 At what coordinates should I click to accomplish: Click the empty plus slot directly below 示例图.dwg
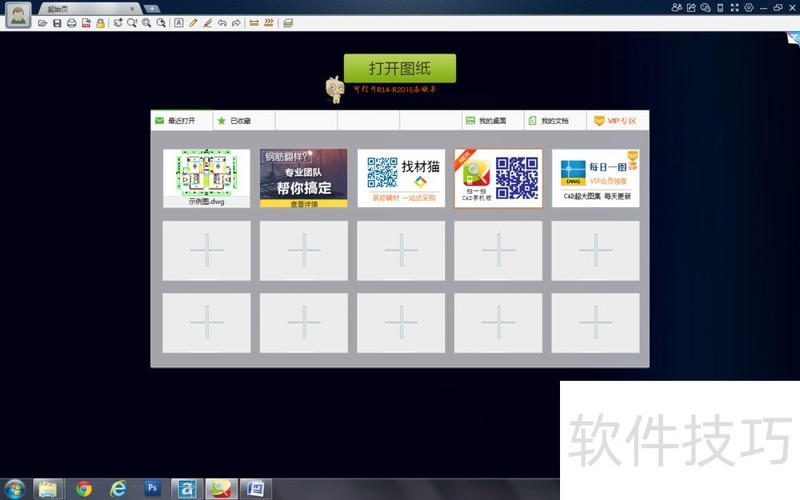(x=207, y=251)
